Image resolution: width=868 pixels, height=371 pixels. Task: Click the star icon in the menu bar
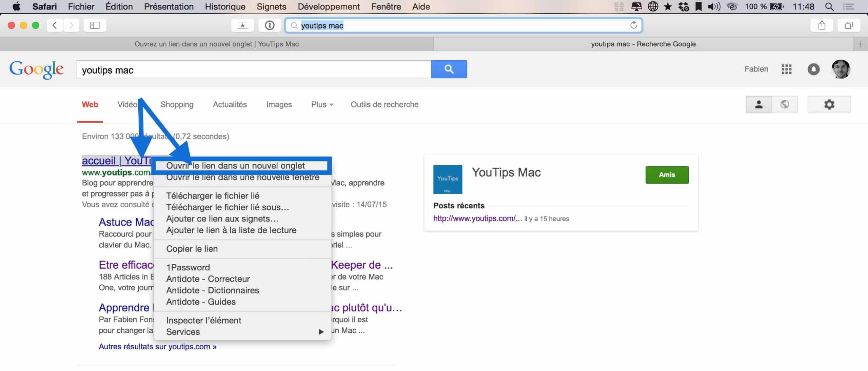pos(668,6)
